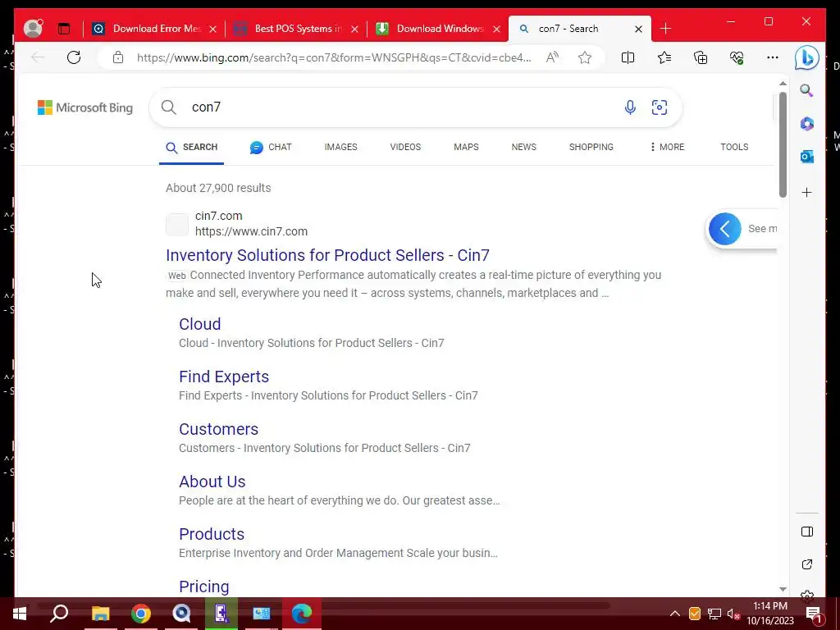The image size is (840, 630).
Task: Expand the MORE search options dropdown
Action: pos(667,148)
